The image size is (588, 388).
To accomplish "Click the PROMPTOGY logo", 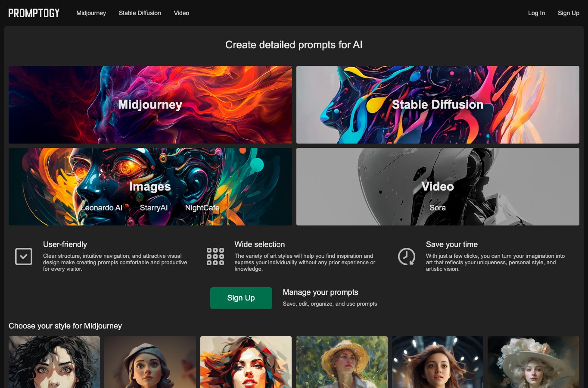I will [x=34, y=13].
